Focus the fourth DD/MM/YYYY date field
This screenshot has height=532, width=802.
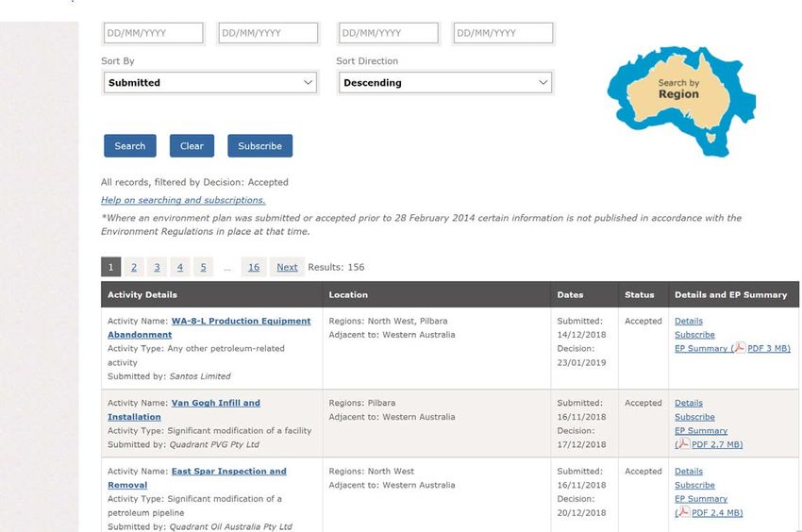[503, 33]
